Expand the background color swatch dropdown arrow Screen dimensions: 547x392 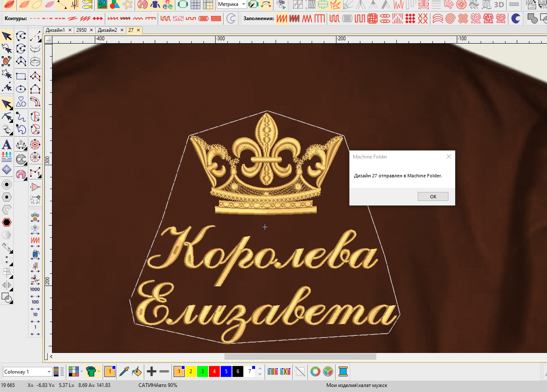[x=81, y=371]
